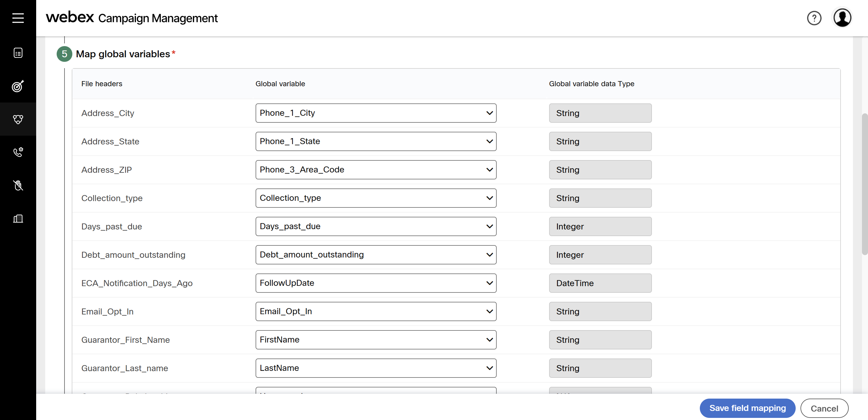868x420 pixels.
Task: Open the FollowUpDate global variable dropdown
Action: click(x=376, y=283)
